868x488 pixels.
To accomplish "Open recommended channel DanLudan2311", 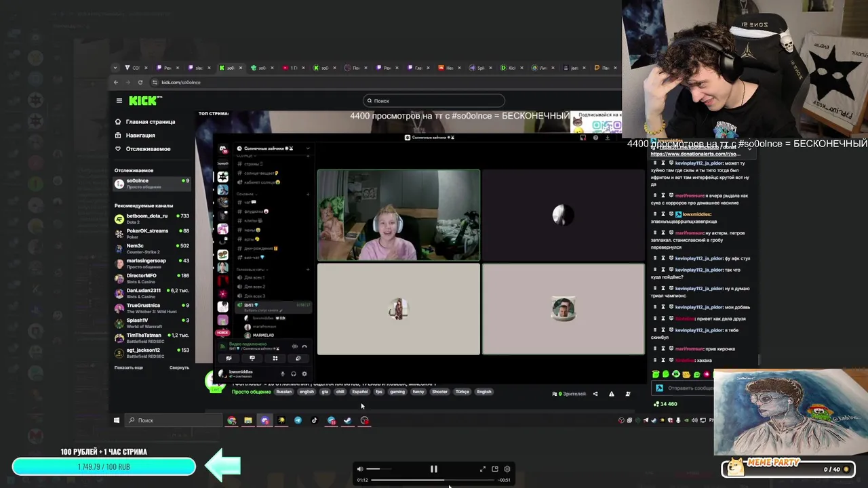I will click(x=152, y=293).
